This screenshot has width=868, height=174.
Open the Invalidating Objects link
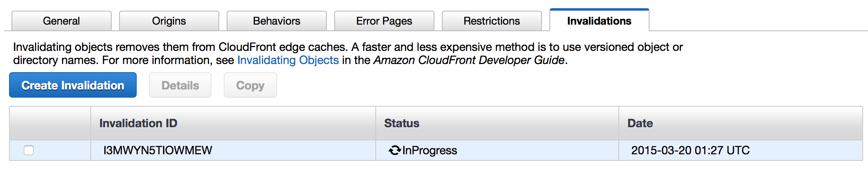(x=288, y=60)
